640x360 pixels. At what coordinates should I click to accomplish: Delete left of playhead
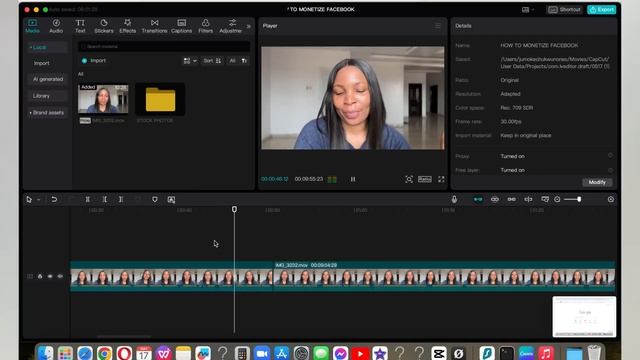(x=104, y=200)
